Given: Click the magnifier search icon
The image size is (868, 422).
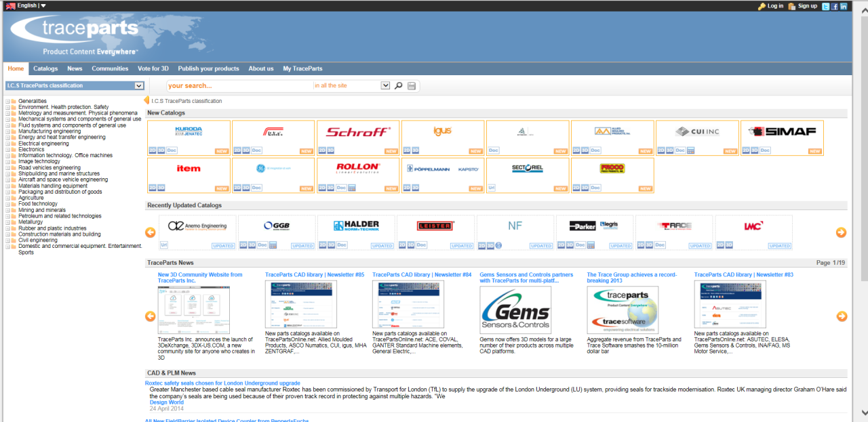Looking at the screenshot, I should point(399,86).
